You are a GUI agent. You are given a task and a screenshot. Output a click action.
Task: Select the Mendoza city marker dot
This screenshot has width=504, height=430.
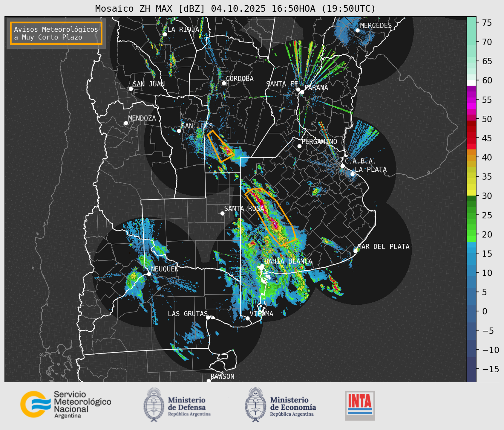coord(126,123)
